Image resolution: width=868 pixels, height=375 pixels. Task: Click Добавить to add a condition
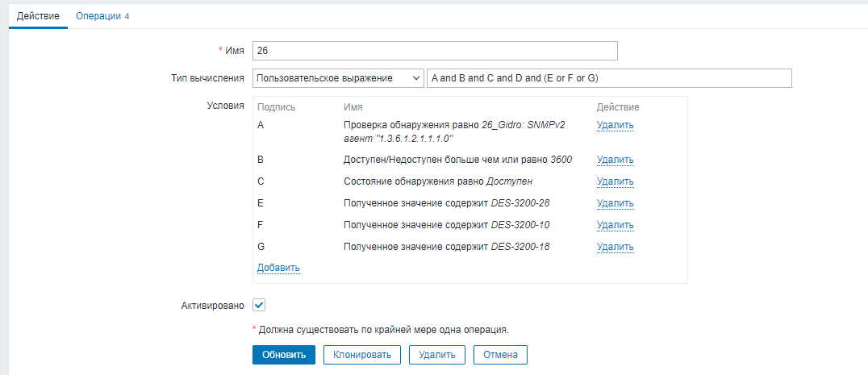coord(278,268)
